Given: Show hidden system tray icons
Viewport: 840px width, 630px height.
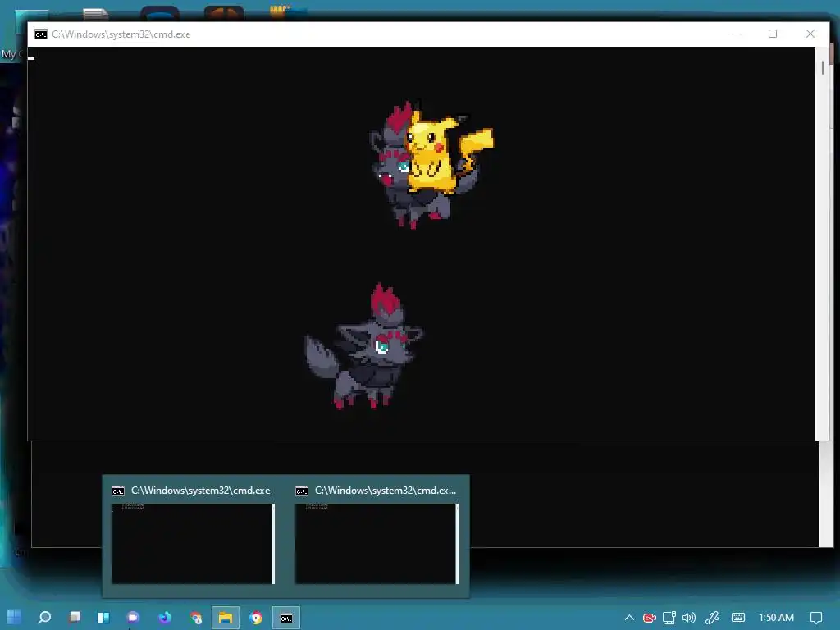Looking at the screenshot, I should [x=629, y=618].
